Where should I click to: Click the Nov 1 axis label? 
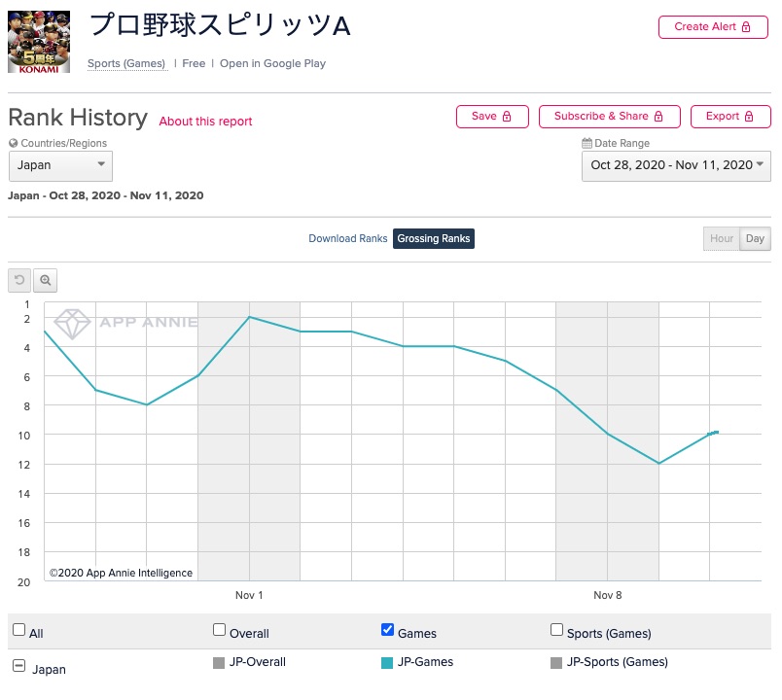coord(249,595)
